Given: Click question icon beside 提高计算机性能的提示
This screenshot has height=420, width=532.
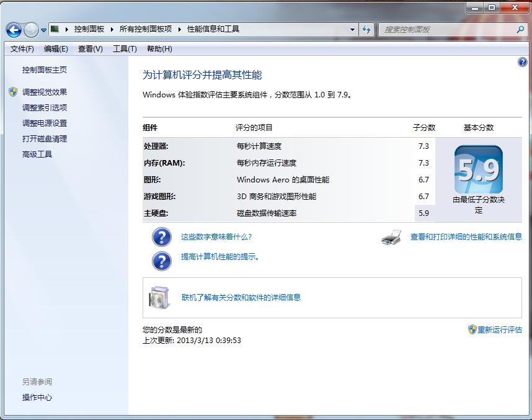Looking at the screenshot, I should 162,261.
